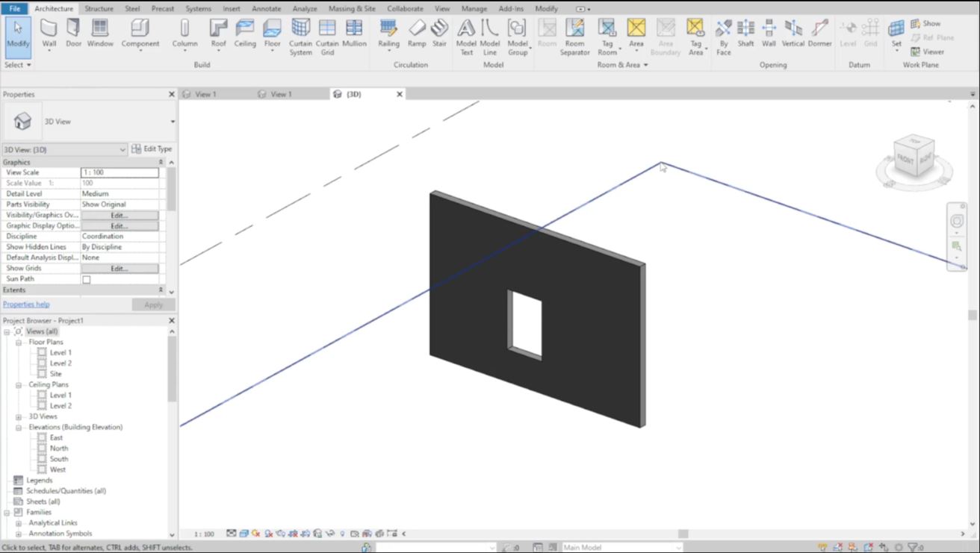980x553 pixels.
Task: Open the Properties help link
Action: [26, 304]
